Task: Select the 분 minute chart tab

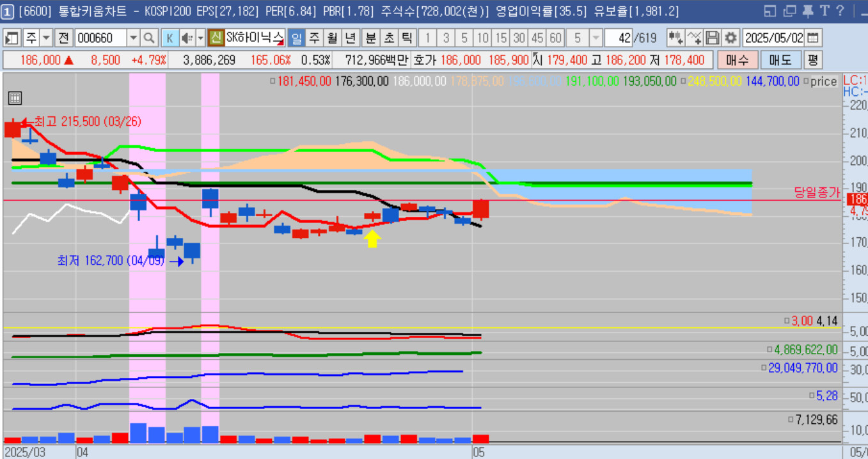Action: click(370, 38)
